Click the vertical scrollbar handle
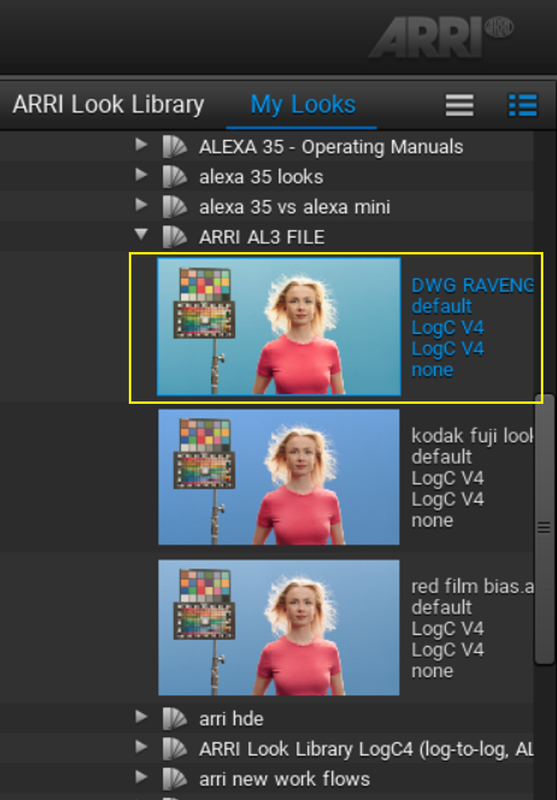Screen dimensions: 557x800 [x=544, y=529]
